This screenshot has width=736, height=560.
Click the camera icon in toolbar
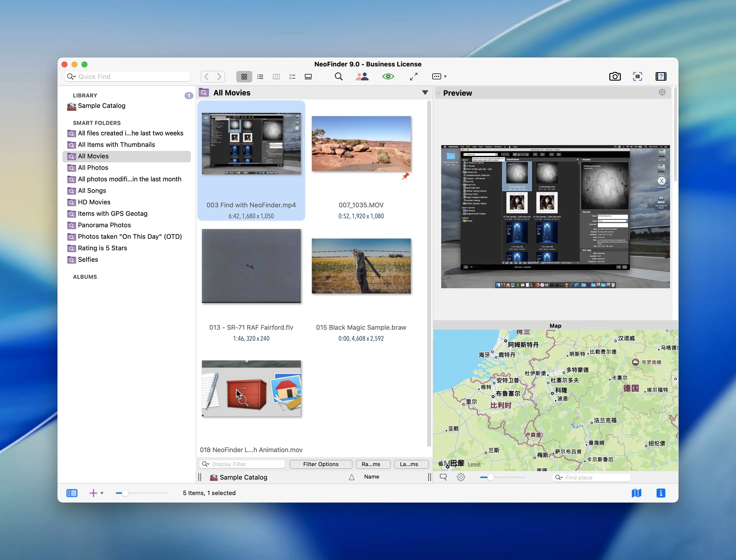(615, 77)
